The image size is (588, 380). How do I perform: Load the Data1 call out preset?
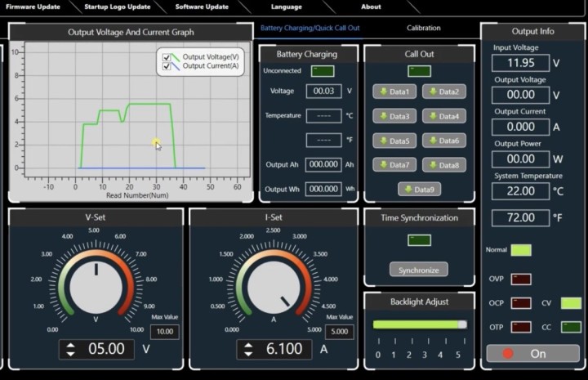pyautogui.click(x=394, y=92)
